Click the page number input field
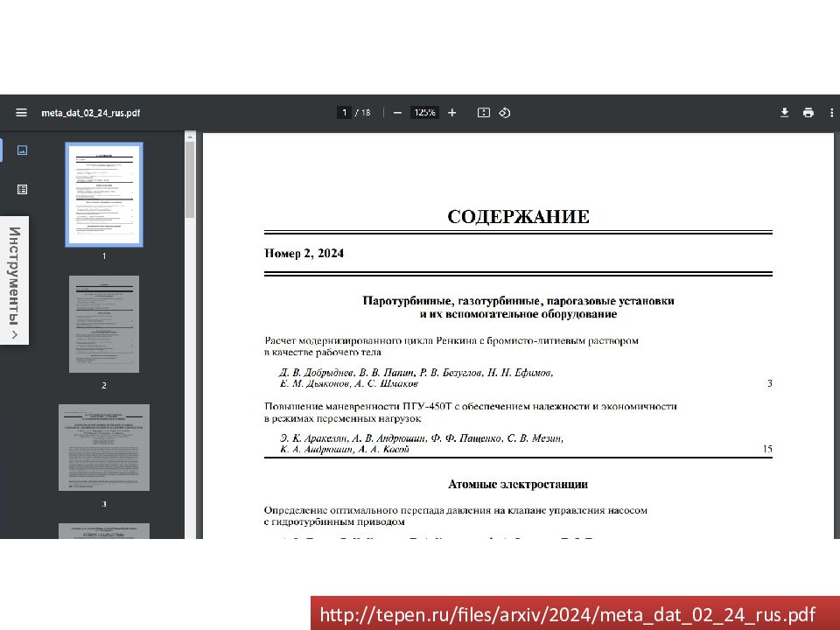The width and height of the screenshot is (840, 630). (x=345, y=113)
